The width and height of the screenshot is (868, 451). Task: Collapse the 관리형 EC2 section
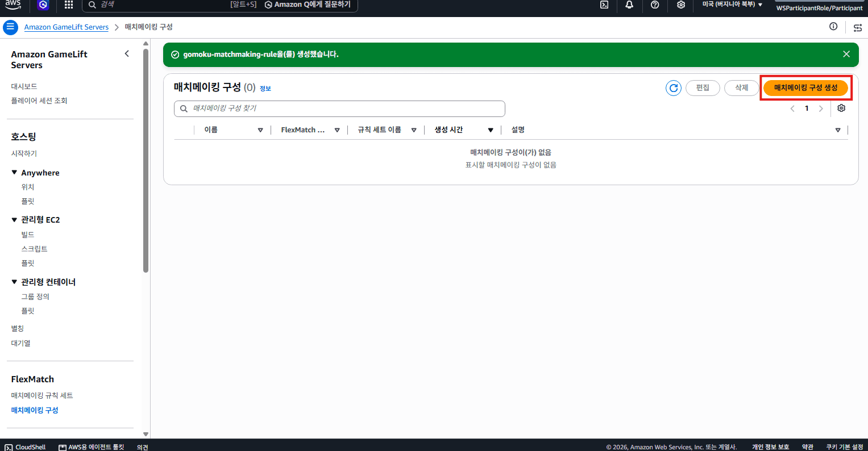point(14,220)
